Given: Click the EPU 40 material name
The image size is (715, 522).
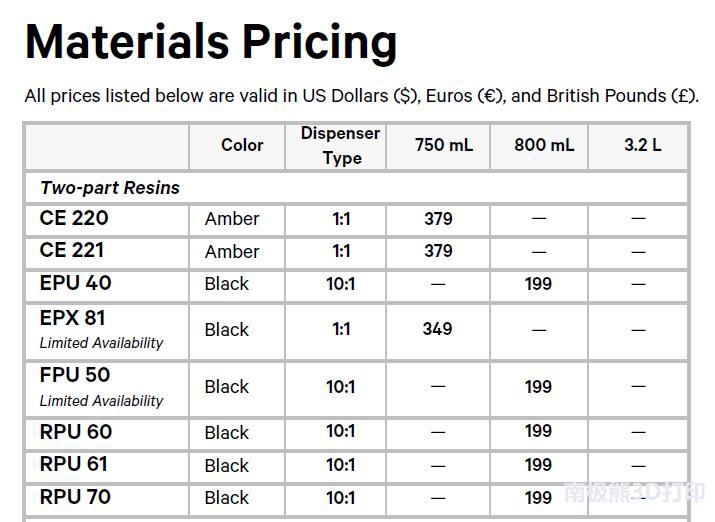Looking at the screenshot, I should (x=75, y=283).
